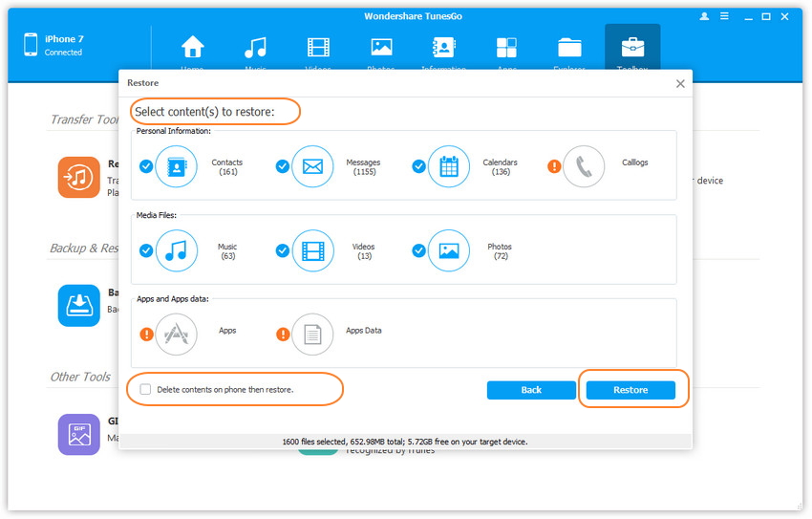
Task: Click the Calendars icon
Action: pyautogui.click(x=449, y=166)
